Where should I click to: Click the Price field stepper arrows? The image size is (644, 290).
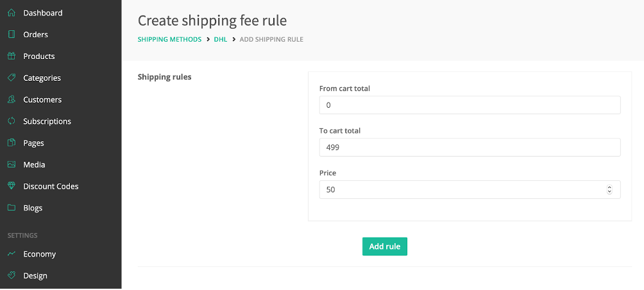coord(609,189)
